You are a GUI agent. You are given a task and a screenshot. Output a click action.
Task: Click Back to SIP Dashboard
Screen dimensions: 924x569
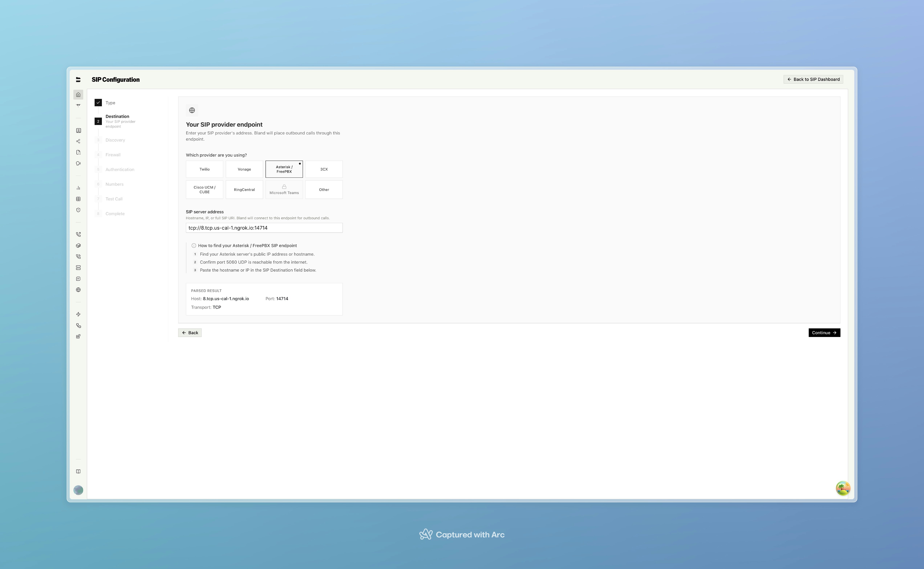pyautogui.click(x=813, y=79)
